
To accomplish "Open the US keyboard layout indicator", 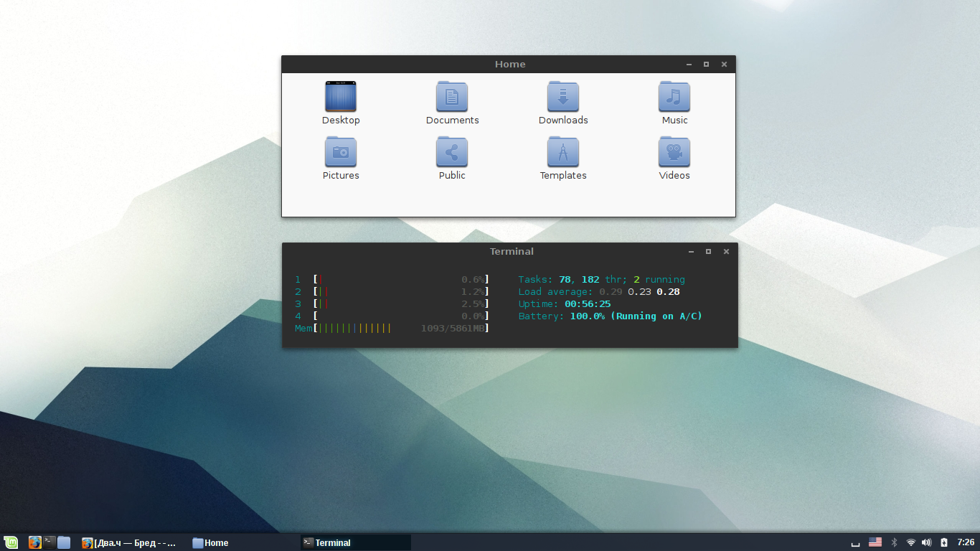I will (875, 542).
